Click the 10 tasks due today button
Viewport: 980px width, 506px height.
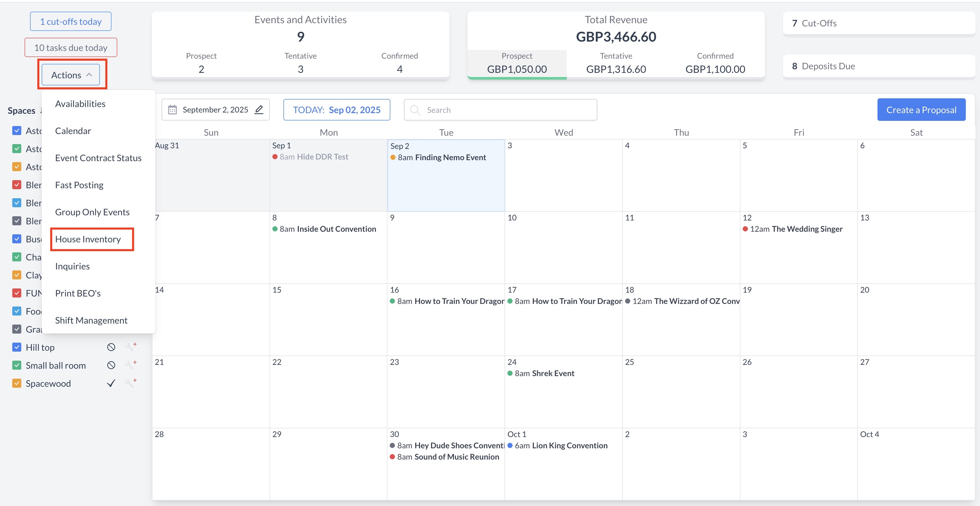click(71, 48)
